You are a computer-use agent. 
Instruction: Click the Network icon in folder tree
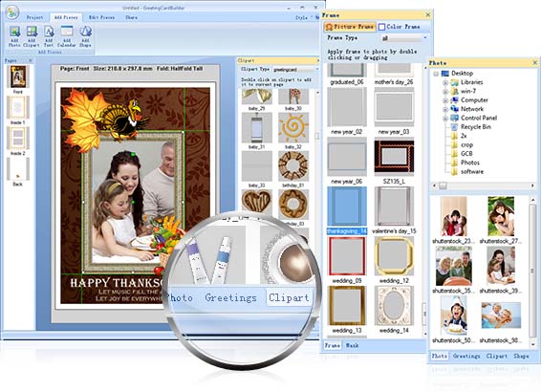455,109
